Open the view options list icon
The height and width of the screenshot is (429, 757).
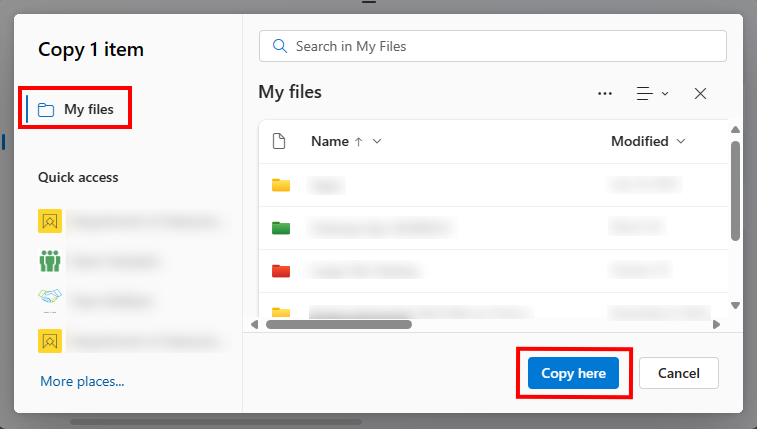[x=645, y=93]
